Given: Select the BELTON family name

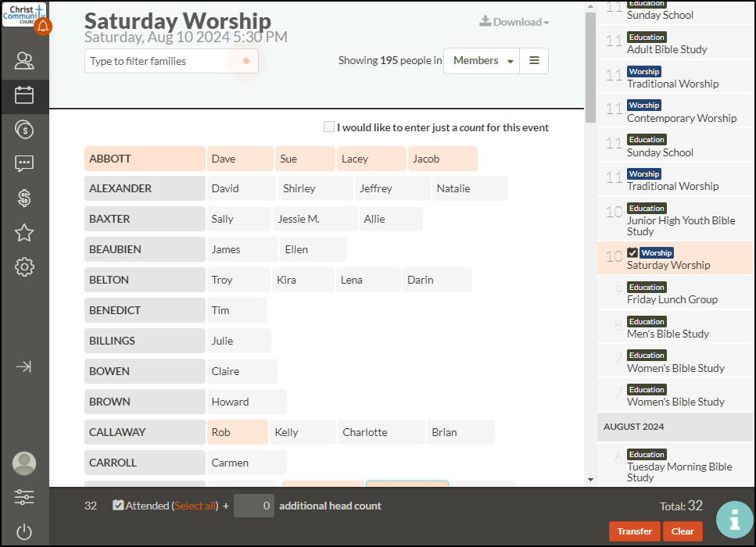Looking at the screenshot, I should (145, 280).
